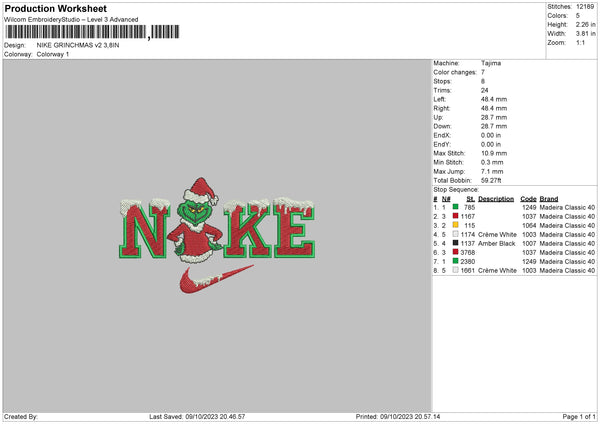Click stitch count '1167' in stop row 2
This screenshot has width=600, height=424.
click(468, 216)
